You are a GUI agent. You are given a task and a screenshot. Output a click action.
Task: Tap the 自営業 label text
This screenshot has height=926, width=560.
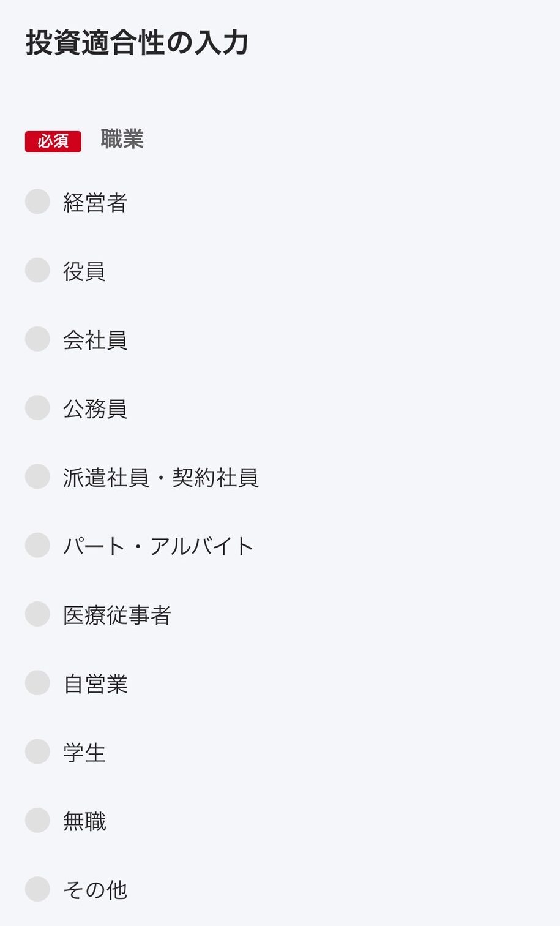[95, 683]
